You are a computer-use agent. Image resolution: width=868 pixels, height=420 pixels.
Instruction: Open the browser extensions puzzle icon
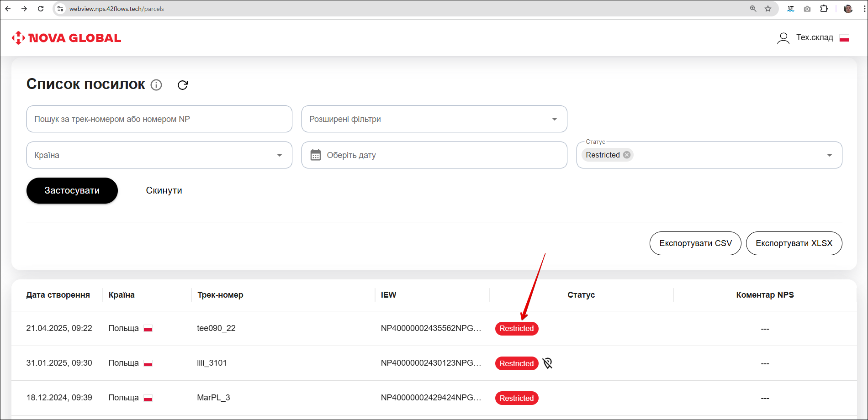[x=824, y=9]
